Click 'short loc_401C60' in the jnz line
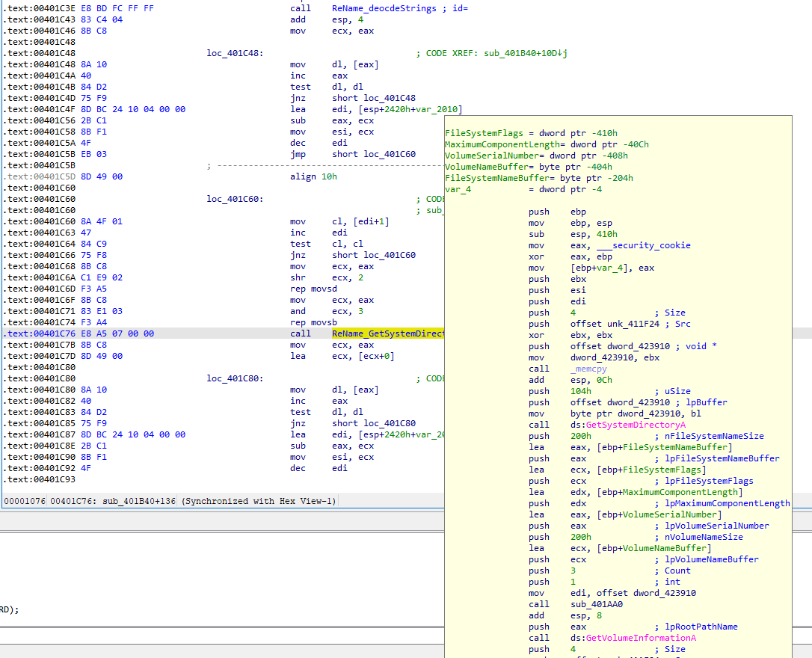The image size is (812, 658). (x=373, y=255)
